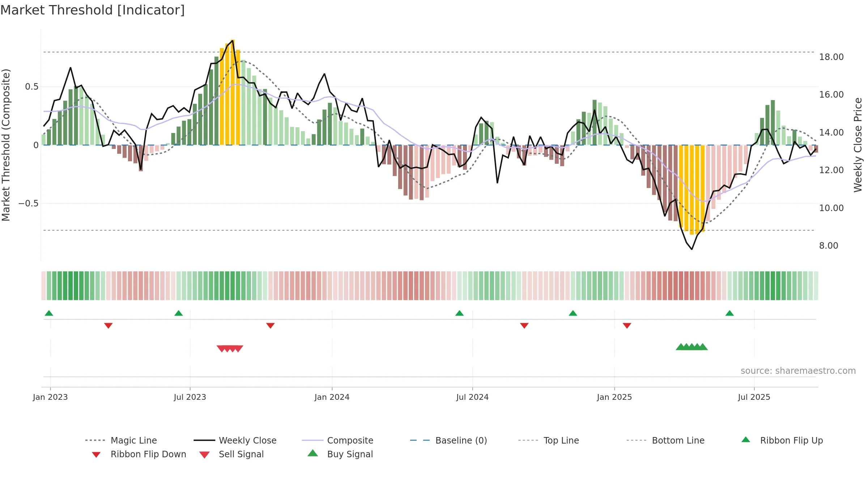
Task: Click the yellow trough bars in April 2025
Action: pyautogui.click(x=692, y=190)
